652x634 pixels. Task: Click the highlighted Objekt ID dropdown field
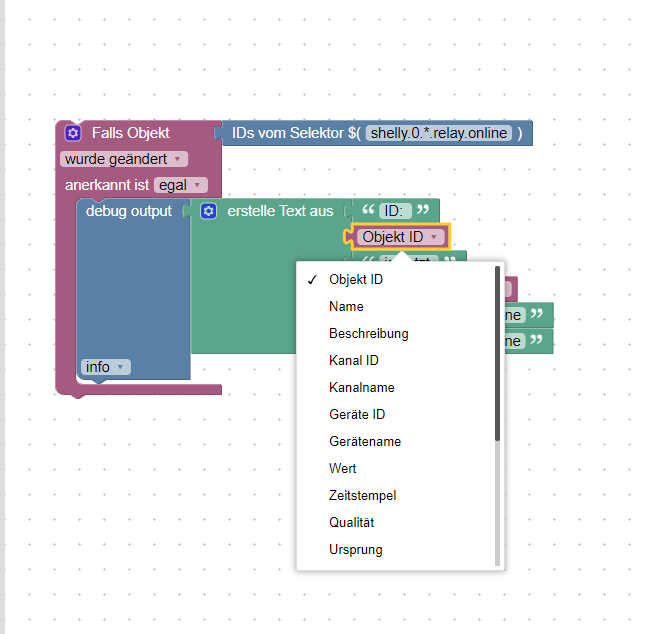[400, 237]
